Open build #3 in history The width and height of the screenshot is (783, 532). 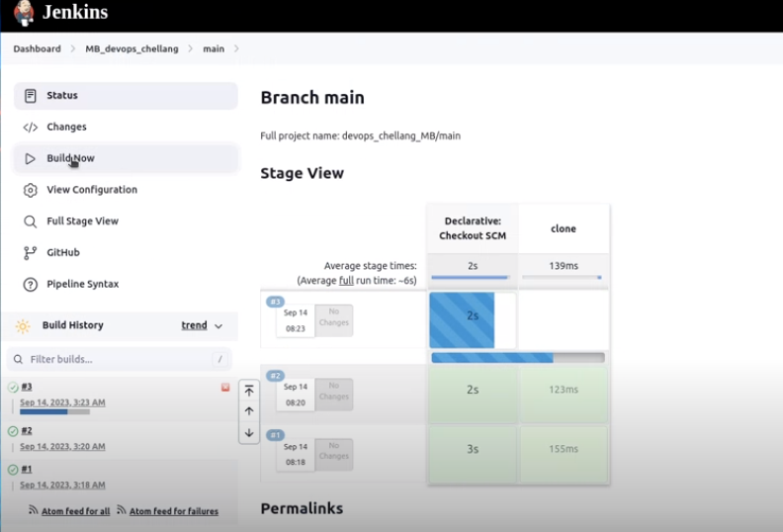[x=27, y=387]
